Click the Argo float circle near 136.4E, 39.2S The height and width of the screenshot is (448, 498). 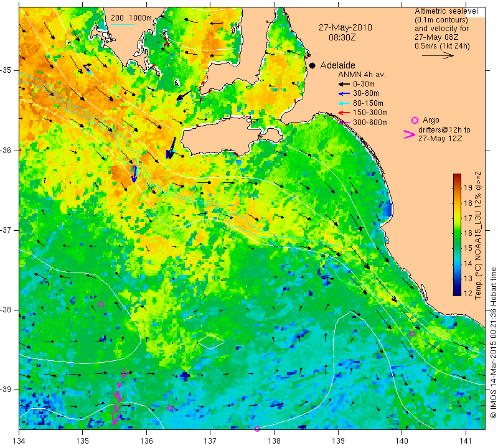169,408
